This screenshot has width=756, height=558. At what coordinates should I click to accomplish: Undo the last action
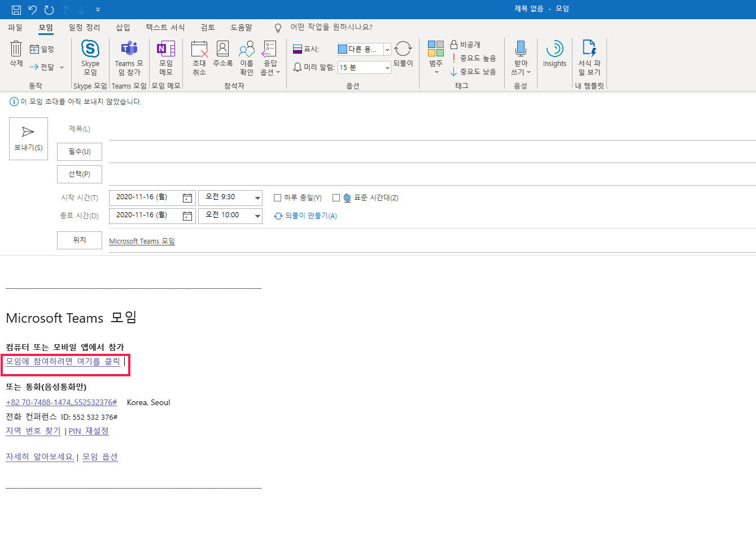pyautogui.click(x=33, y=10)
